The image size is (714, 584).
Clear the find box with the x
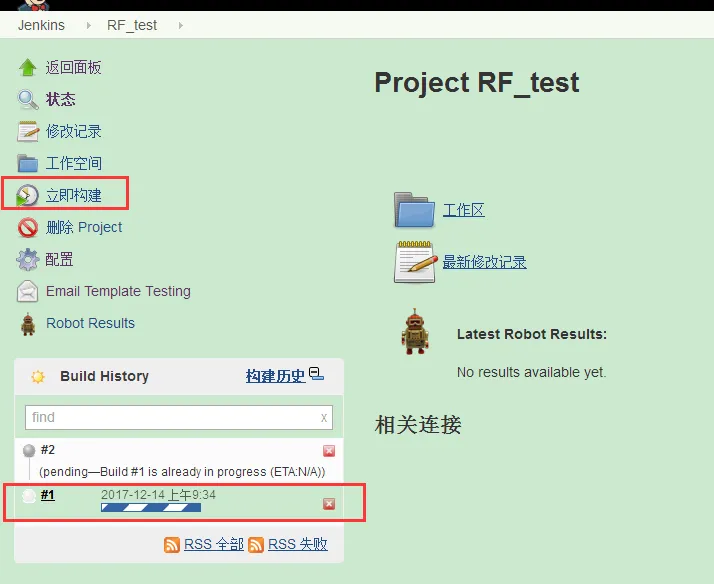pos(324,418)
